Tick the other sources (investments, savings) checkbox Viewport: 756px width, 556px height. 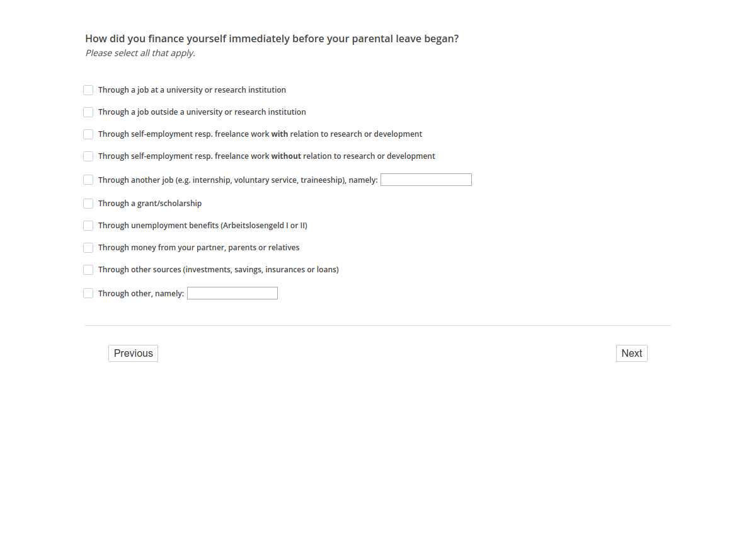[x=88, y=270]
